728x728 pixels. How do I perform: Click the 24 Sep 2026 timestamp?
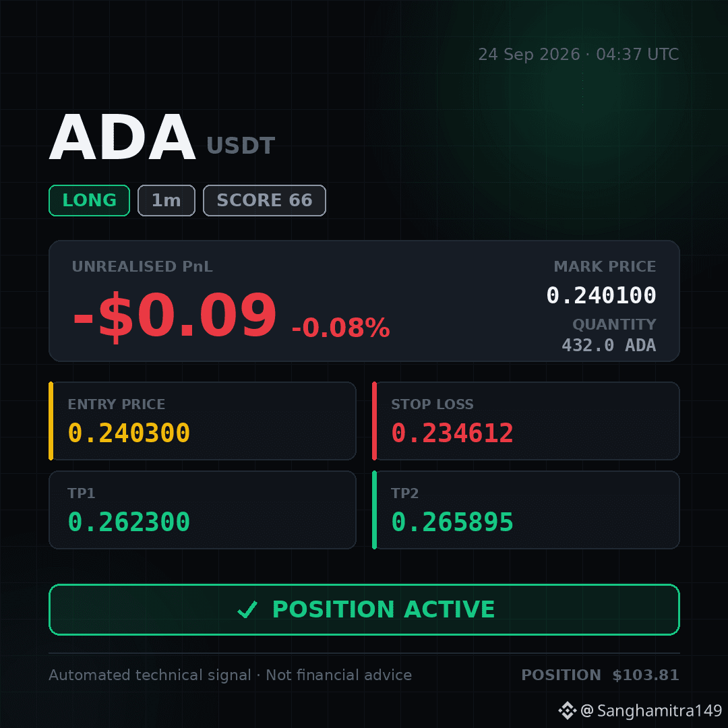point(578,55)
